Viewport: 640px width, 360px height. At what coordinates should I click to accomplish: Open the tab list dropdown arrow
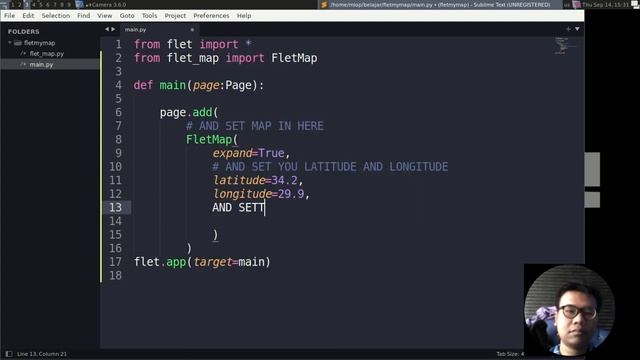tap(577, 29)
